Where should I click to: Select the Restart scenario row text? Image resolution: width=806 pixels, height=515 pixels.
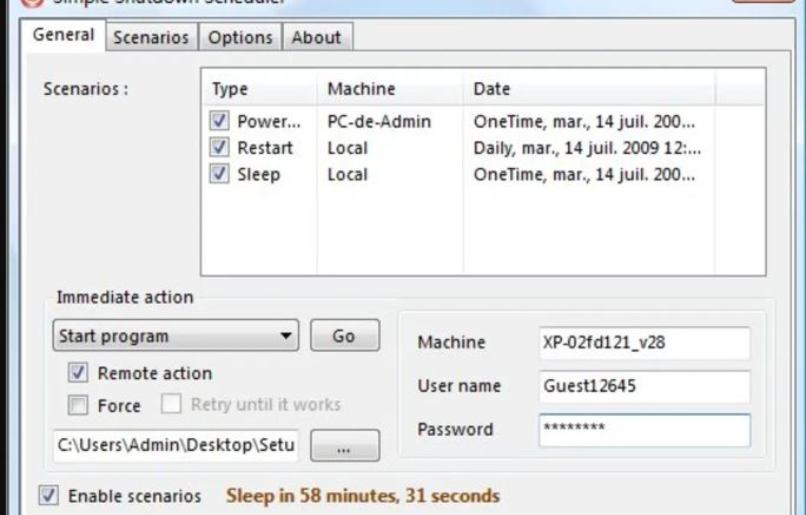pyautogui.click(x=265, y=148)
